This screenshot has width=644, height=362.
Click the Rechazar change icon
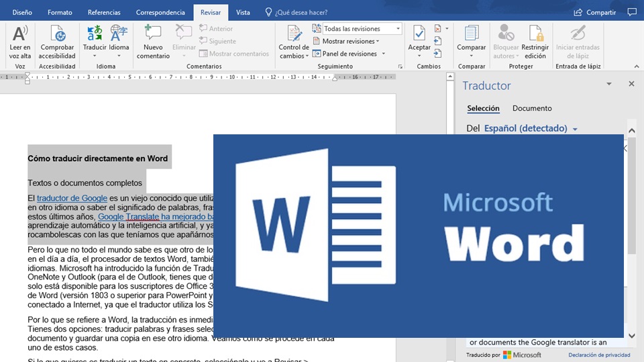438,28
